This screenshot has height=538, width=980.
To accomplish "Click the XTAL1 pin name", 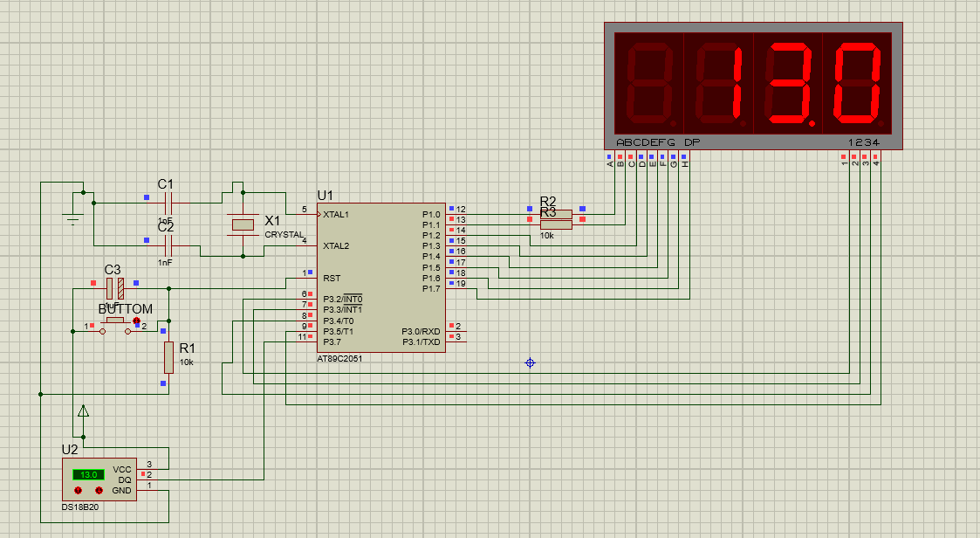I will point(336,215).
